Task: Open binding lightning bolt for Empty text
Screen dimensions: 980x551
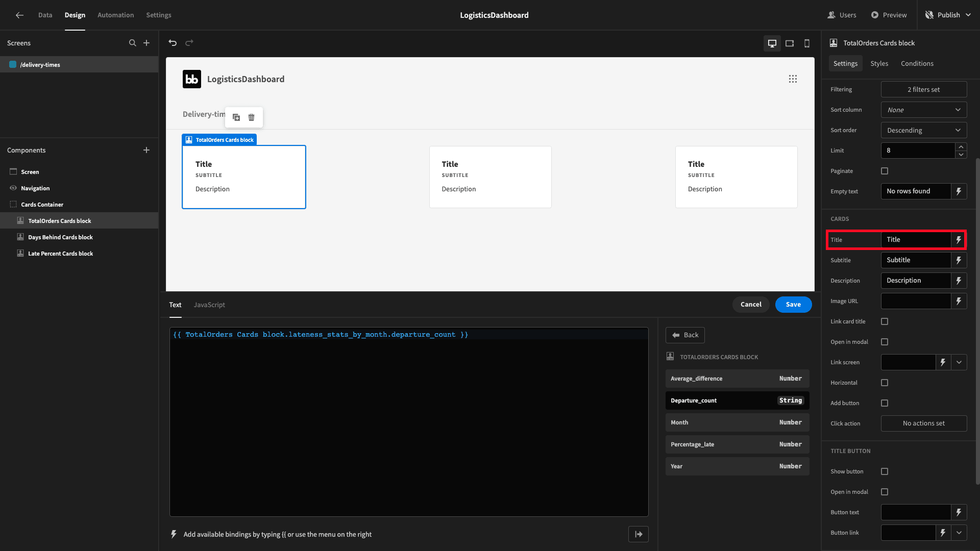Action: 959,191
